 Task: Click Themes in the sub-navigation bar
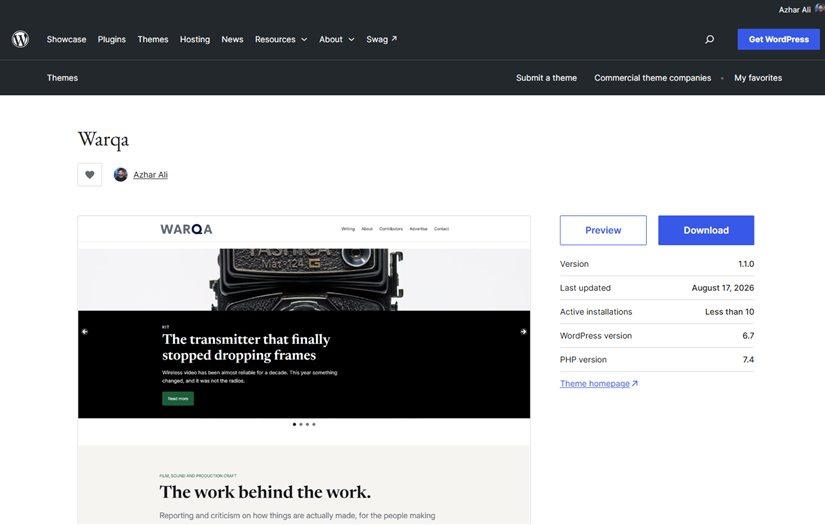[x=62, y=78]
